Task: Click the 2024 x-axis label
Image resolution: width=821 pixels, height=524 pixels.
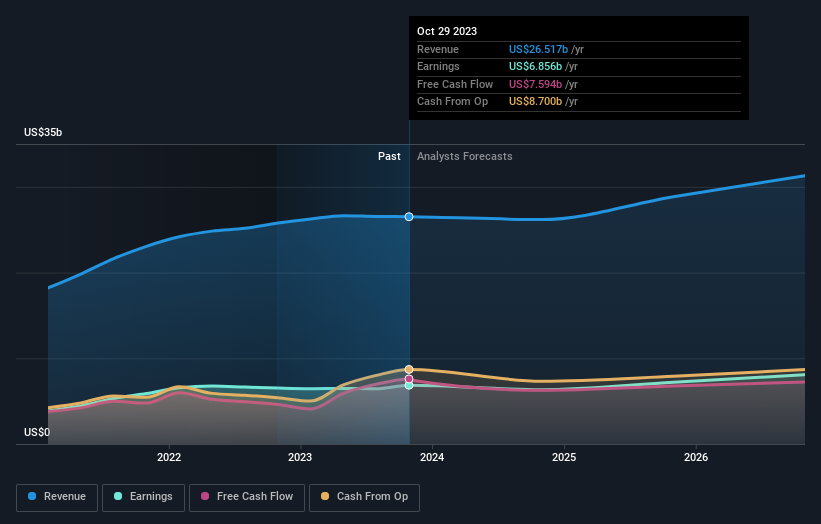Action: pos(432,458)
